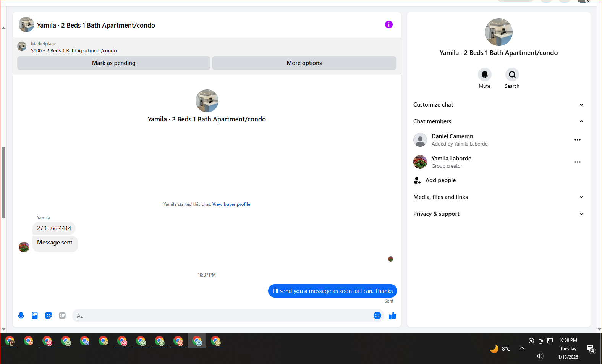Click the Add people icon
The width and height of the screenshot is (602, 364).
tap(417, 180)
